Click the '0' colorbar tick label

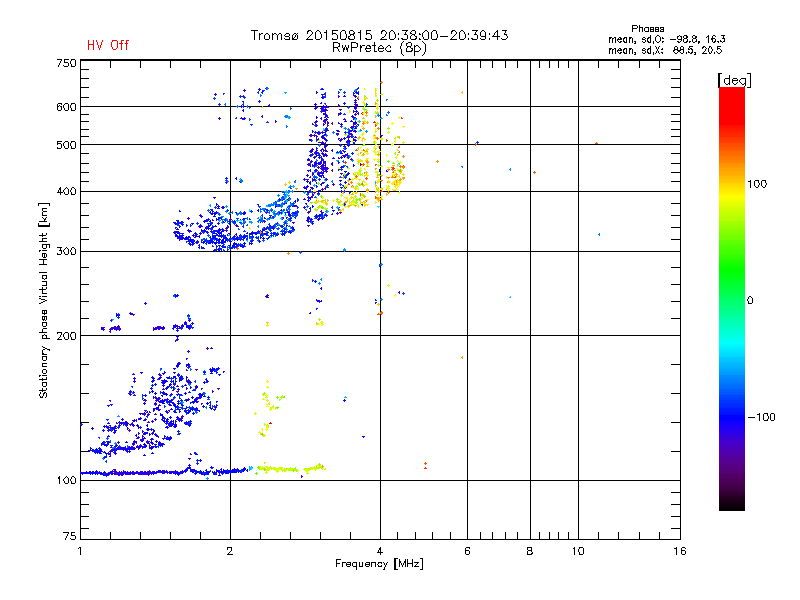749,300
